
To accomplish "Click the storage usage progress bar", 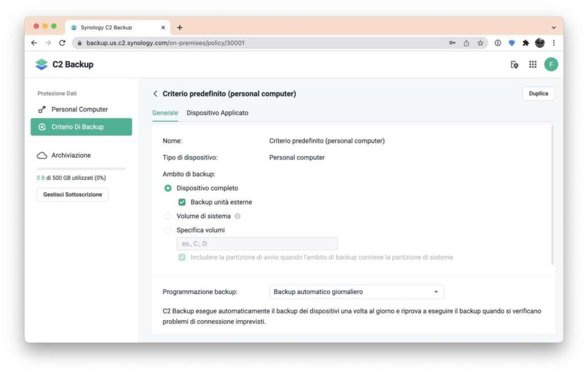I will (81, 169).
